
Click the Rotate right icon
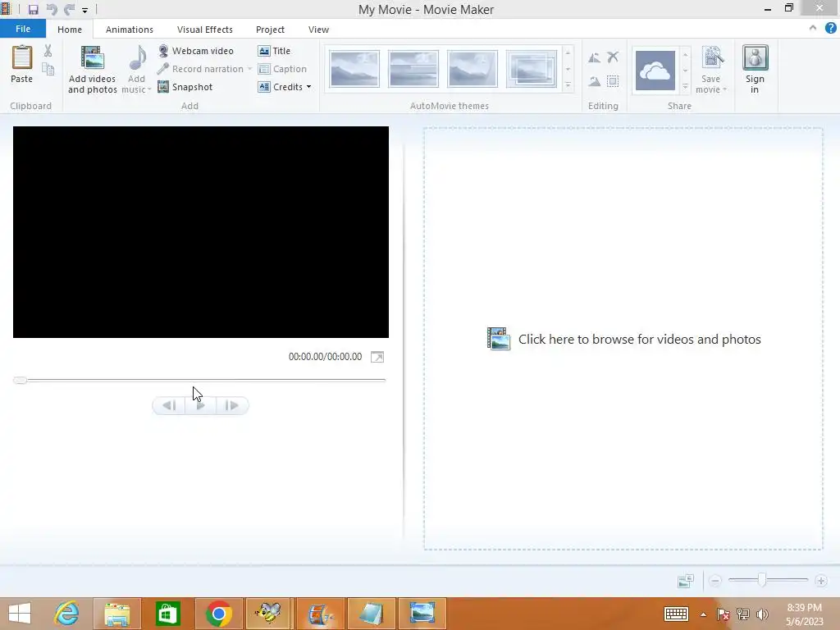(x=594, y=81)
